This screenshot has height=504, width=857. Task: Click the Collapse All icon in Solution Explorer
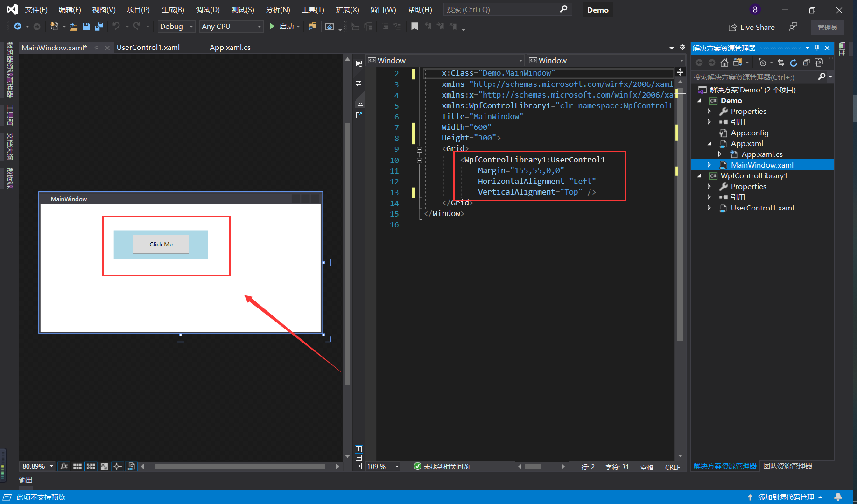click(806, 63)
